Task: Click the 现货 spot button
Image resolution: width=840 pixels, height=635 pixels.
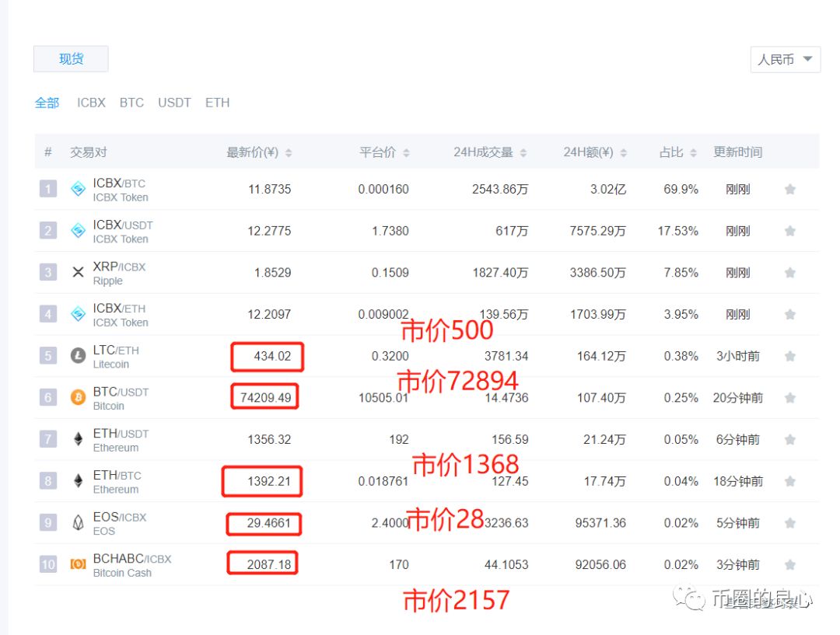Action: [x=71, y=59]
